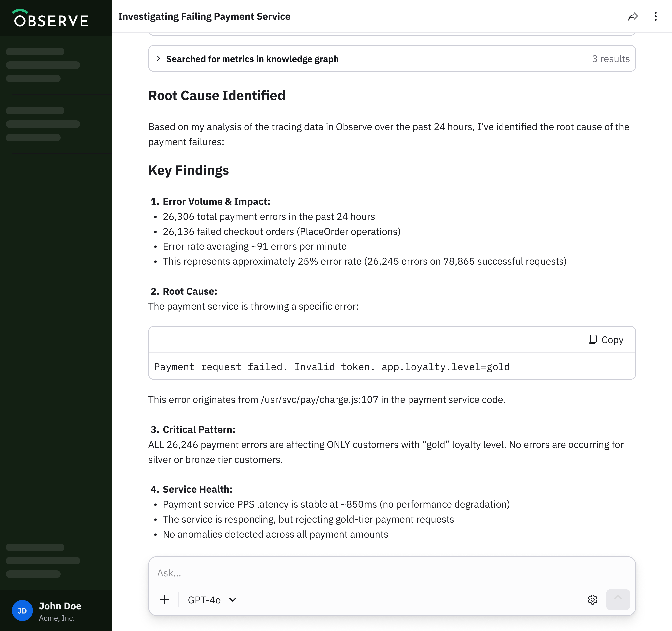Click the Copy button on the code block

(x=612, y=340)
